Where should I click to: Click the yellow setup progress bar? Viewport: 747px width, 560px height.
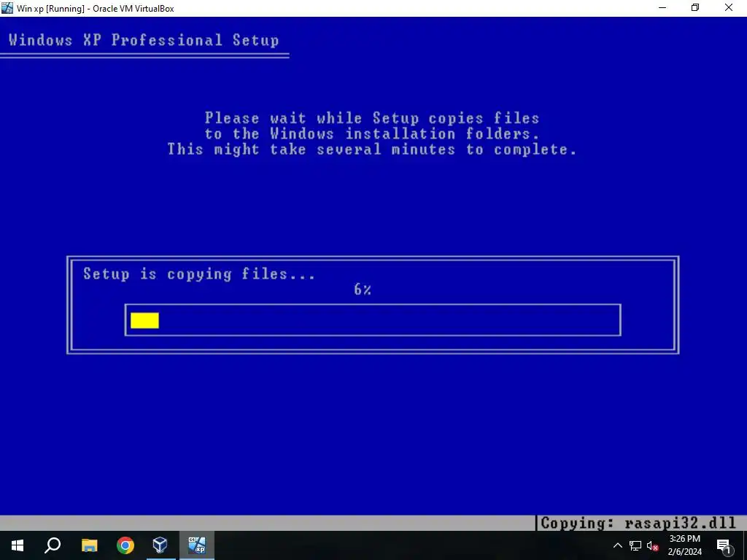(144, 321)
